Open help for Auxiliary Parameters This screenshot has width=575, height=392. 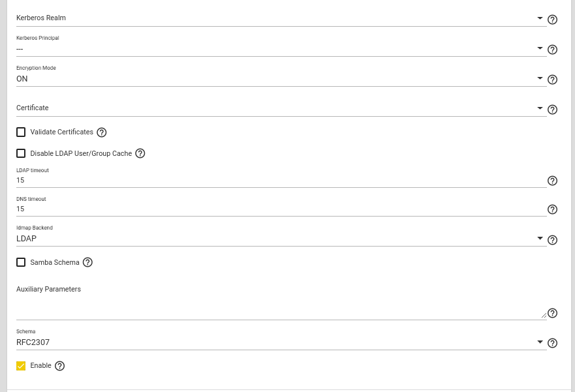[552, 313]
